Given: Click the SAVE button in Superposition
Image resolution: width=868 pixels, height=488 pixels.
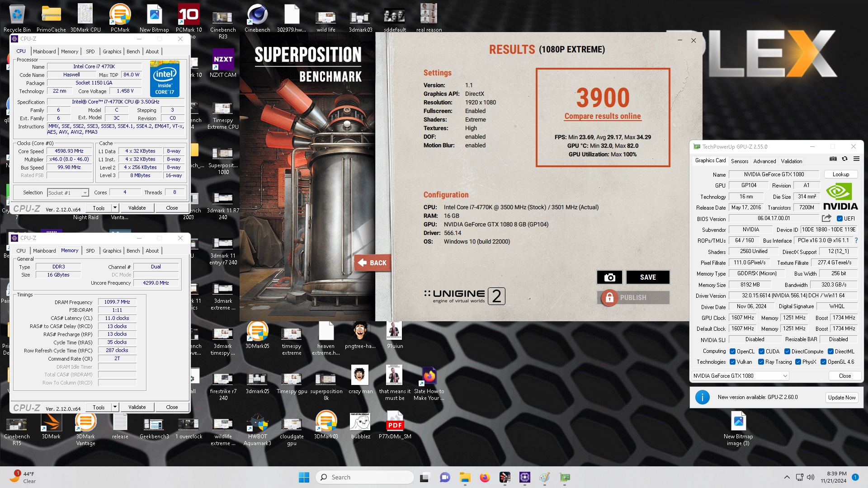Looking at the screenshot, I should click(x=648, y=277).
